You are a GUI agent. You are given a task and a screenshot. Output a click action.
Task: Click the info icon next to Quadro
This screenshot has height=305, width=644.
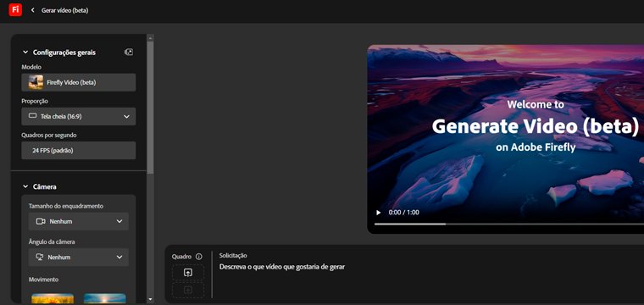[199, 257]
